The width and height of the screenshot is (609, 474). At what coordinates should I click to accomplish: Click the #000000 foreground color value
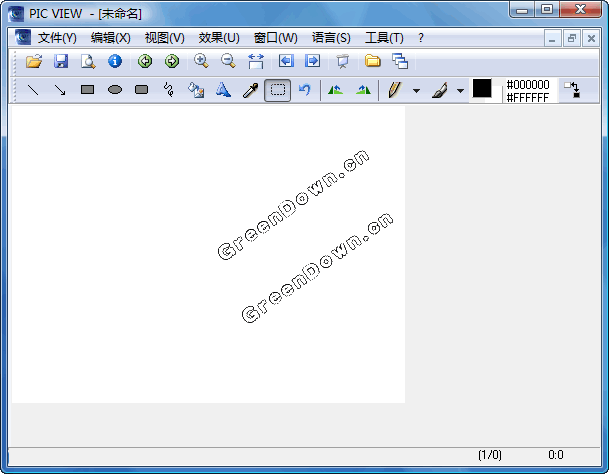coord(528,84)
